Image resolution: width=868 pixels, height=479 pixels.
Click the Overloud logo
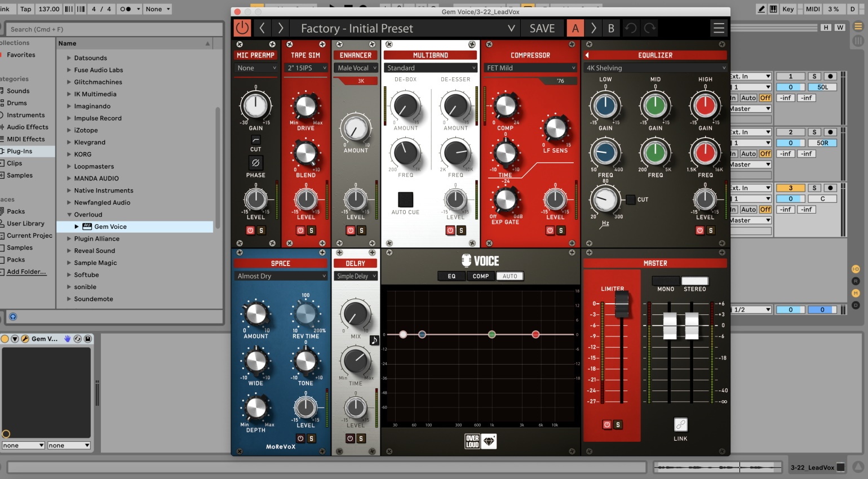coord(472,441)
